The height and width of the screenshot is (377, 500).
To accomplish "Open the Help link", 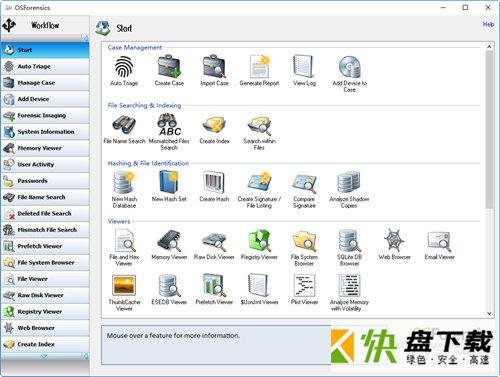I will tap(488, 24).
